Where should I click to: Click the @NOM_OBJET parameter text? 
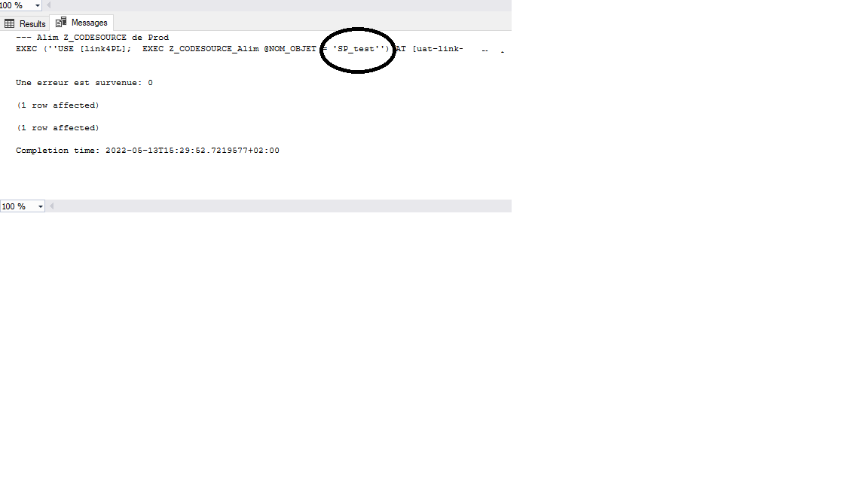289,49
